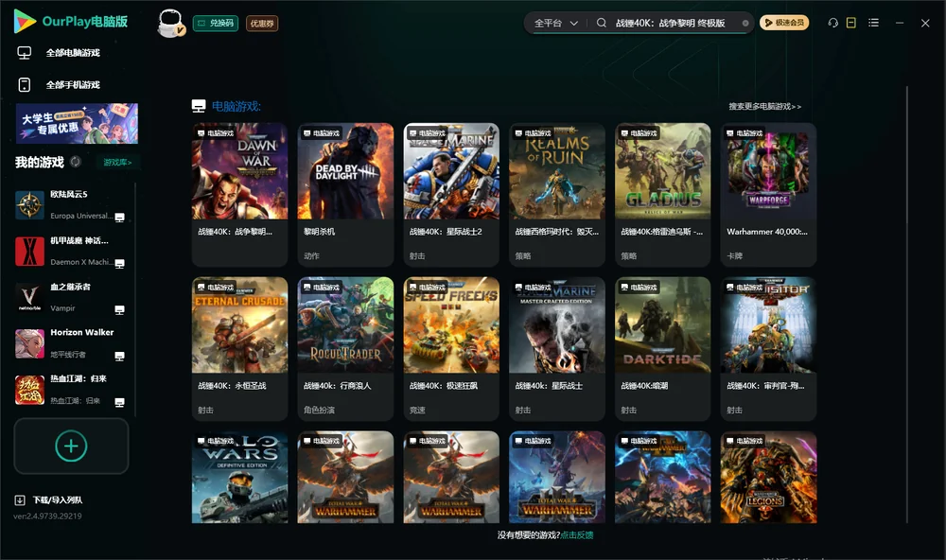Open the Dead by Daylight game card

pos(345,194)
